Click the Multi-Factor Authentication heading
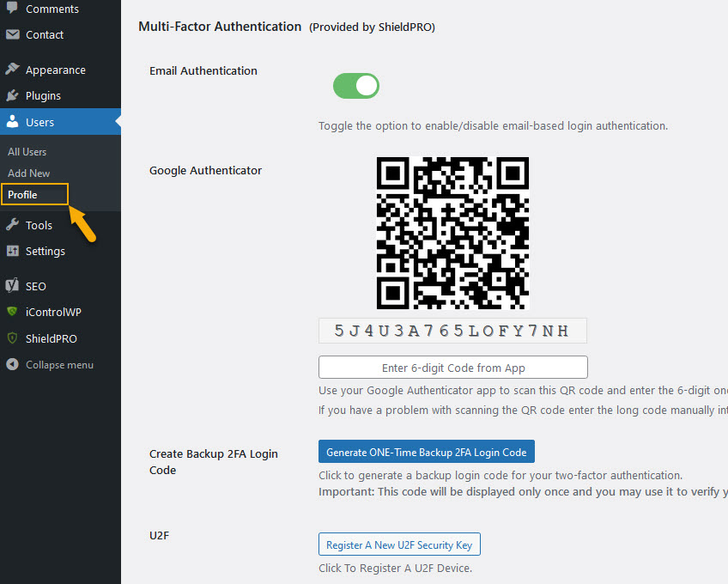728x584 pixels. click(x=220, y=27)
